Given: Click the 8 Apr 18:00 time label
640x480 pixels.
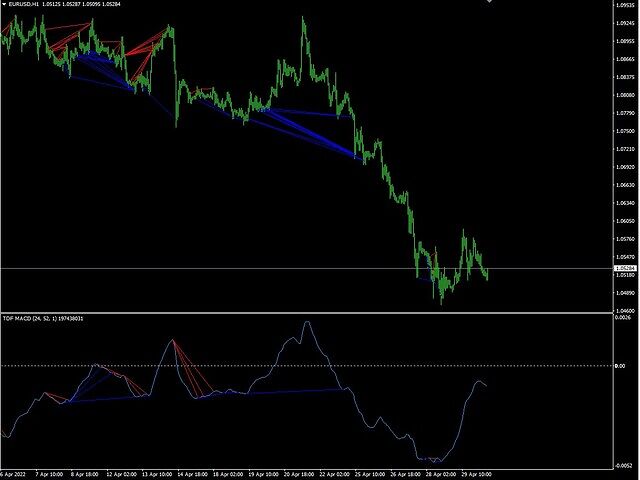Looking at the screenshot, I should 84,474.
